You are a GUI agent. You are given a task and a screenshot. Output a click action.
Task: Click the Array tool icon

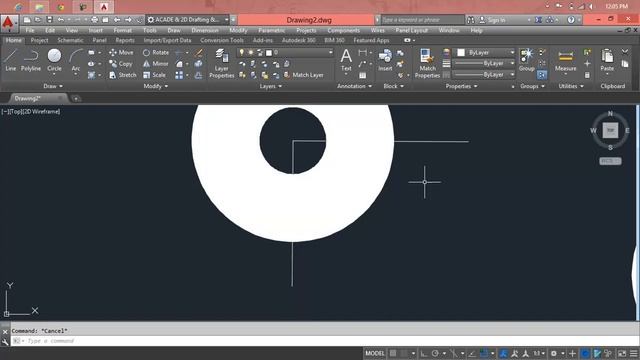pos(179,75)
